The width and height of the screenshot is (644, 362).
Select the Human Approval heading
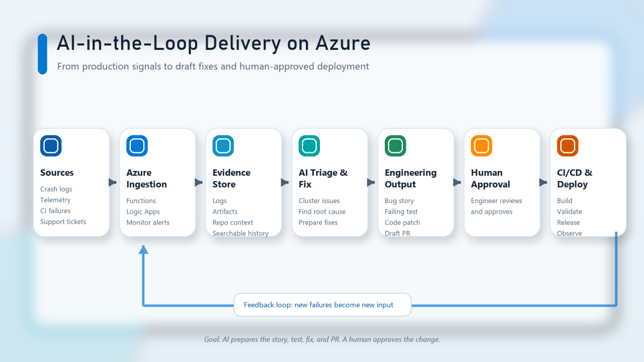[491, 178]
